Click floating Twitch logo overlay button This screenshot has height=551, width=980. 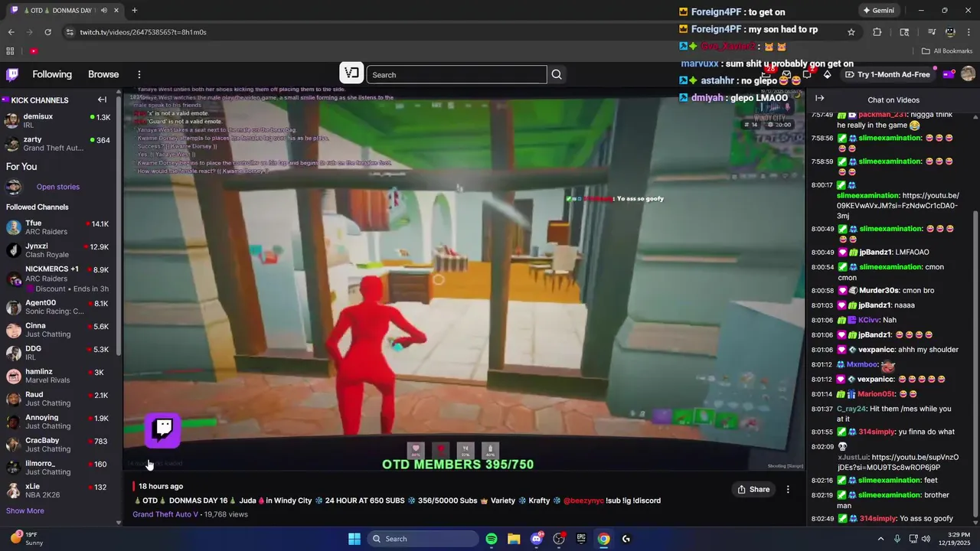163,430
